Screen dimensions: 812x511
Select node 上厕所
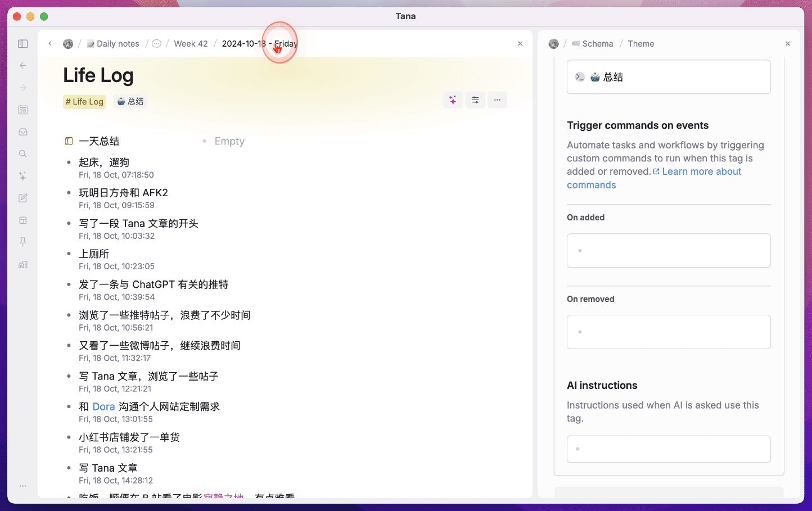point(94,254)
